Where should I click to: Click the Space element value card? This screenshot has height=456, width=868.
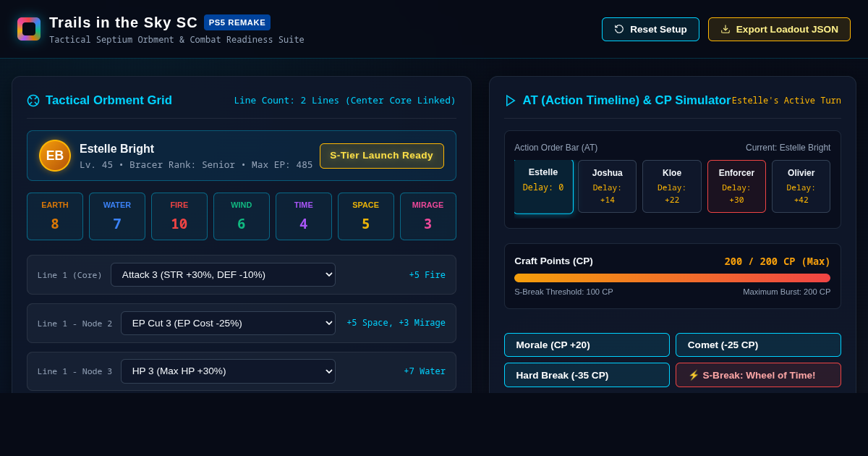click(366, 216)
